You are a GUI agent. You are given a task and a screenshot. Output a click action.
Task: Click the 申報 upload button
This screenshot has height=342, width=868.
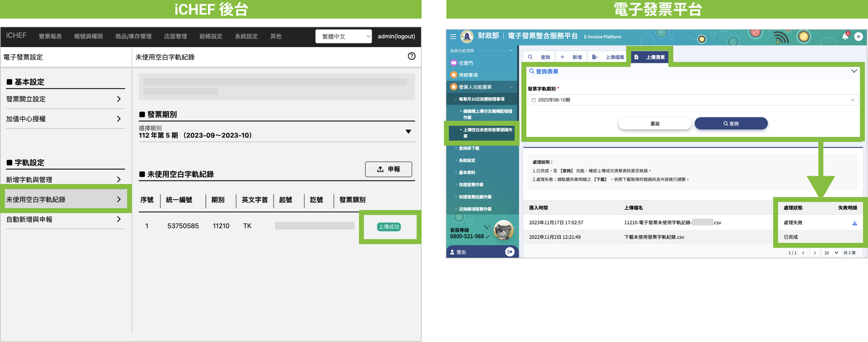[x=388, y=169]
